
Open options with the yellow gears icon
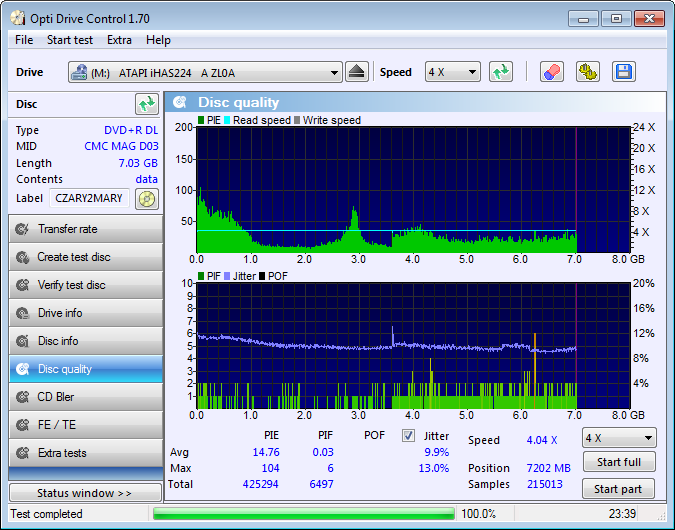(588, 72)
